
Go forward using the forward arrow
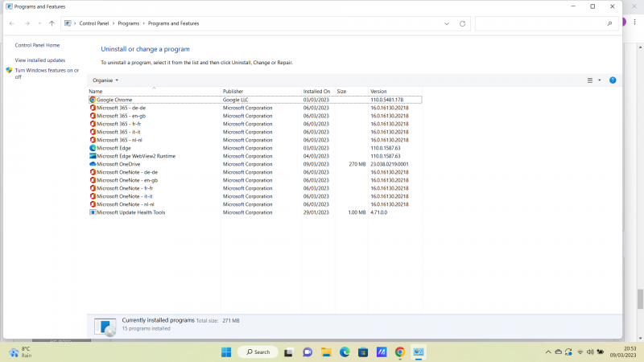click(x=27, y=23)
